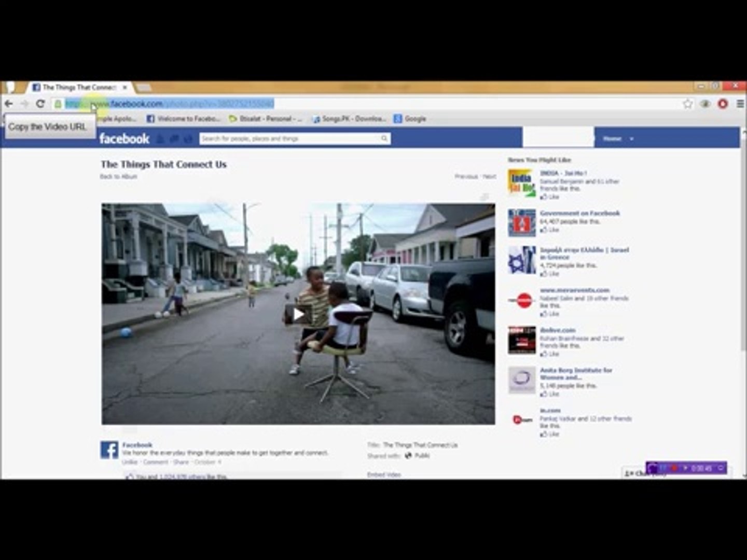Like the INDIA - Jai Ho page
The height and width of the screenshot is (560, 747).
pyautogui.click(x=550, y=197)
